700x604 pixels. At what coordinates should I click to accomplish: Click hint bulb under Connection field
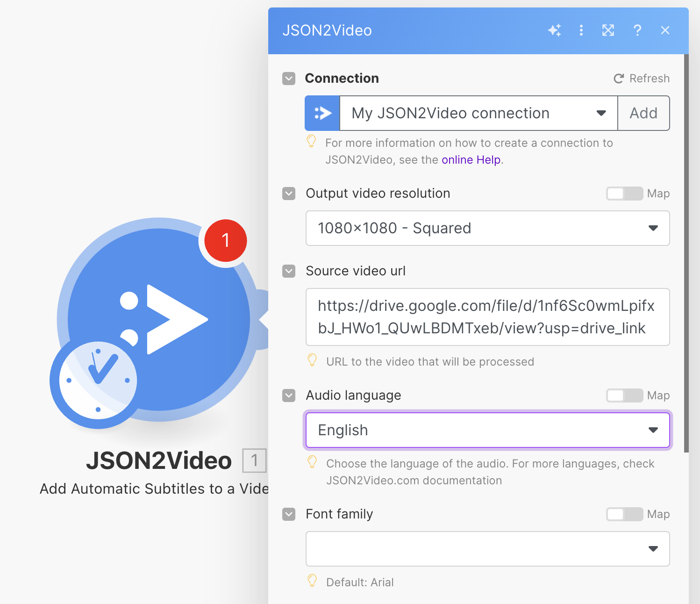[311, 142]
